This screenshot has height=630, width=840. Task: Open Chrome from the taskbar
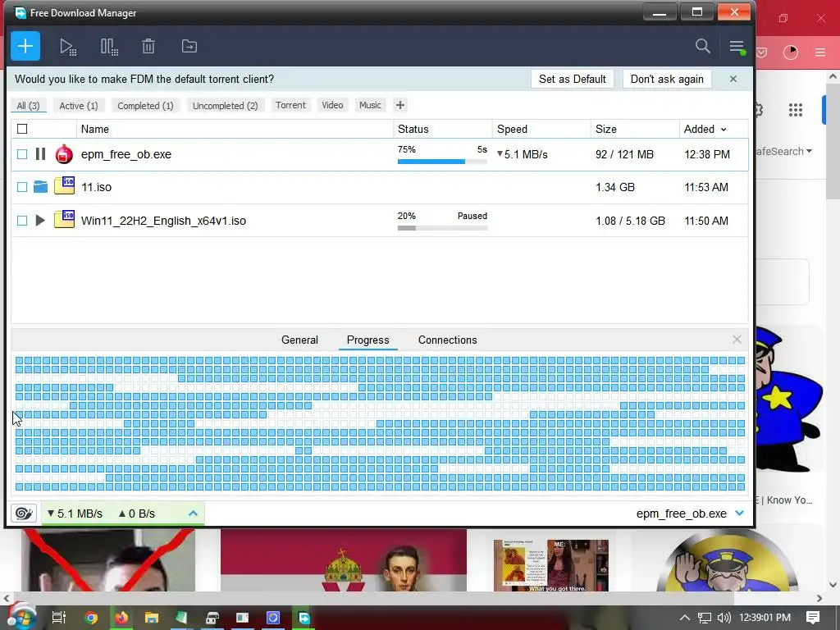click(91, 618)
